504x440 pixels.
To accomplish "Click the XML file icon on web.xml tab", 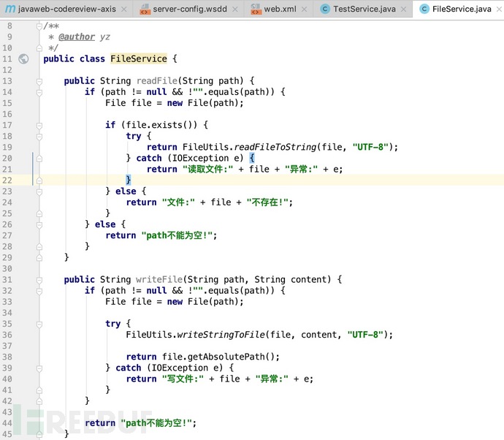I will tap(256, 10).
